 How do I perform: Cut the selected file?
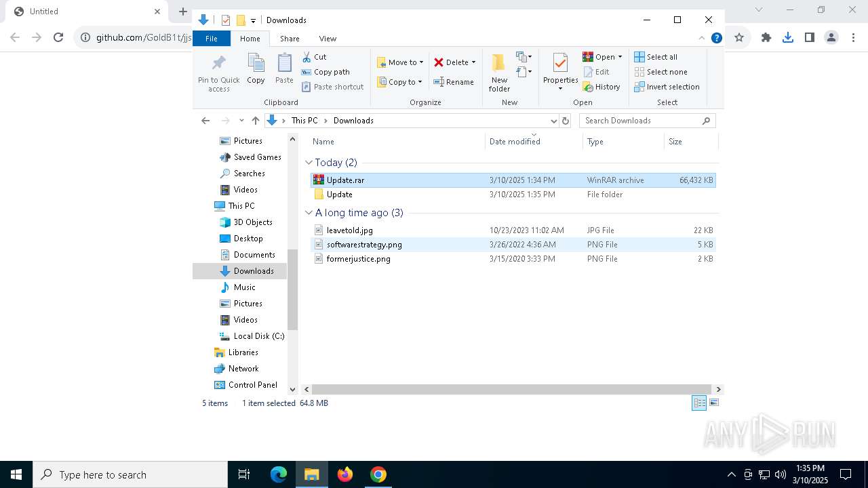(x=314, y=57)
